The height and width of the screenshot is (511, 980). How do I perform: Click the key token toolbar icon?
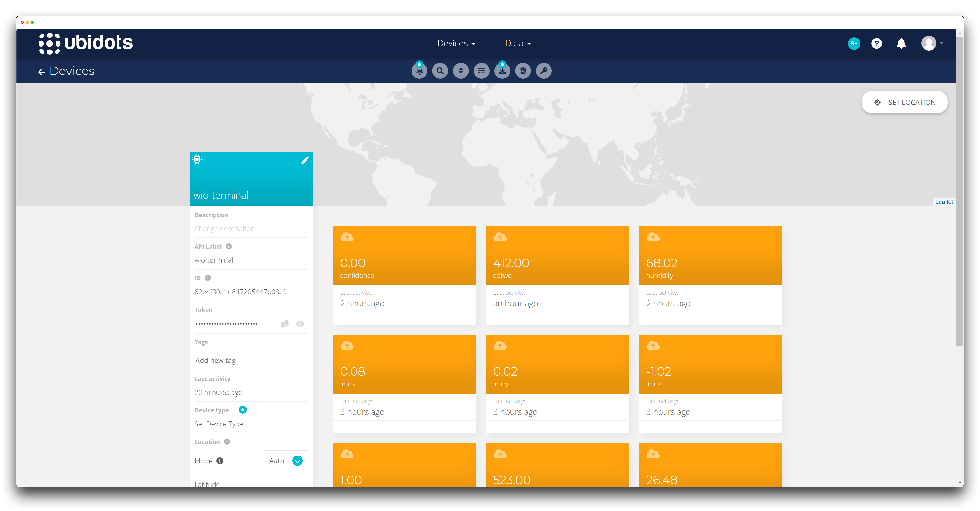(x=544, y=71)
